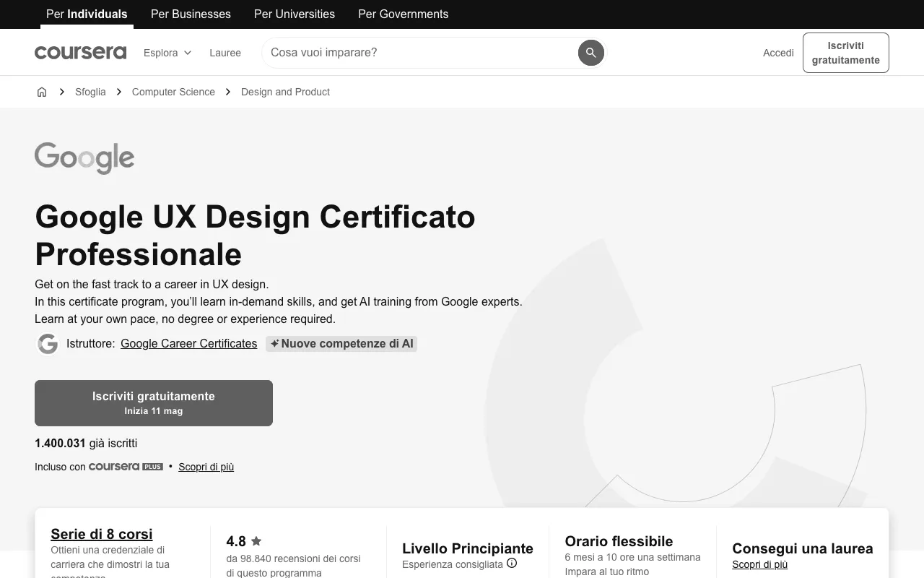
Task: Click the Accedi login link
Action: [x=778, y=53]
